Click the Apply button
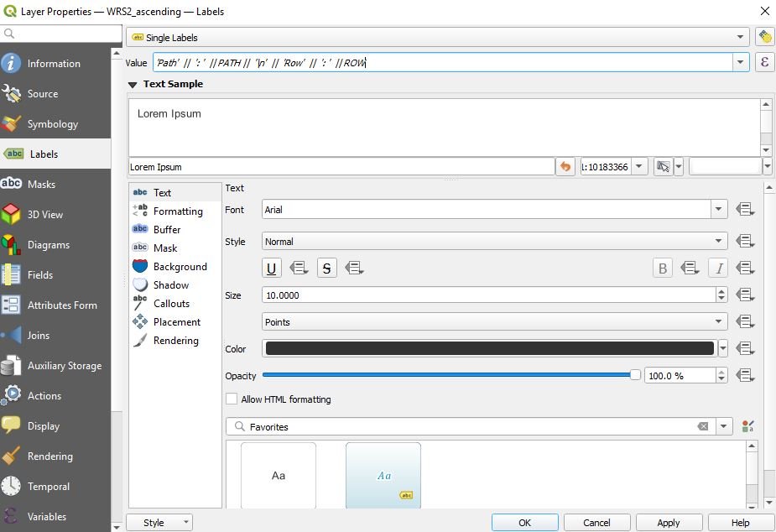 668,522
